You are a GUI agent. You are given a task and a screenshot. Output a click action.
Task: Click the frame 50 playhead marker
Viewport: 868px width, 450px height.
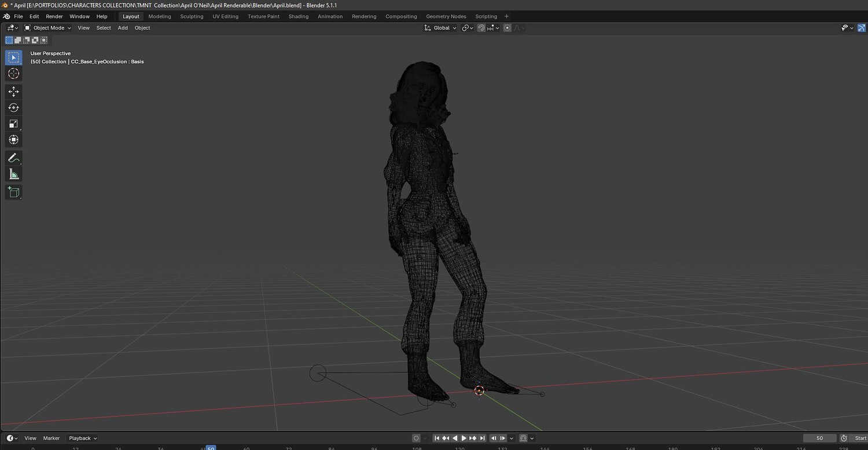coord(211,448)
